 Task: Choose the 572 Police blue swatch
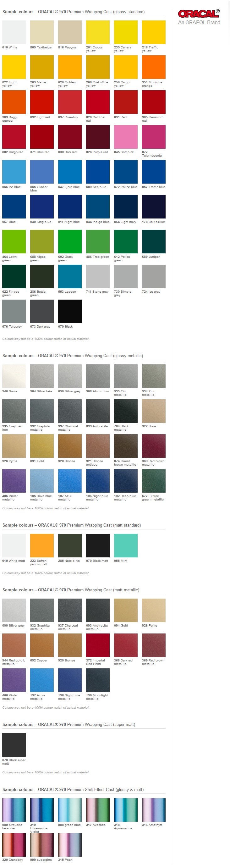pyautogui.click(x=126, y=172)
